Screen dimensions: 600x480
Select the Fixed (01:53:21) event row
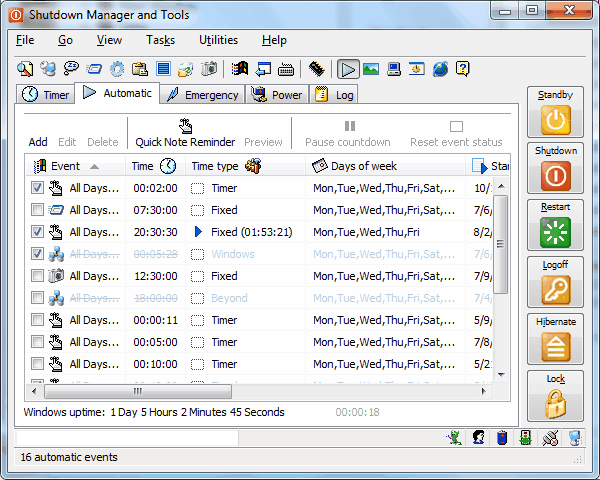(x=260, y=232)
